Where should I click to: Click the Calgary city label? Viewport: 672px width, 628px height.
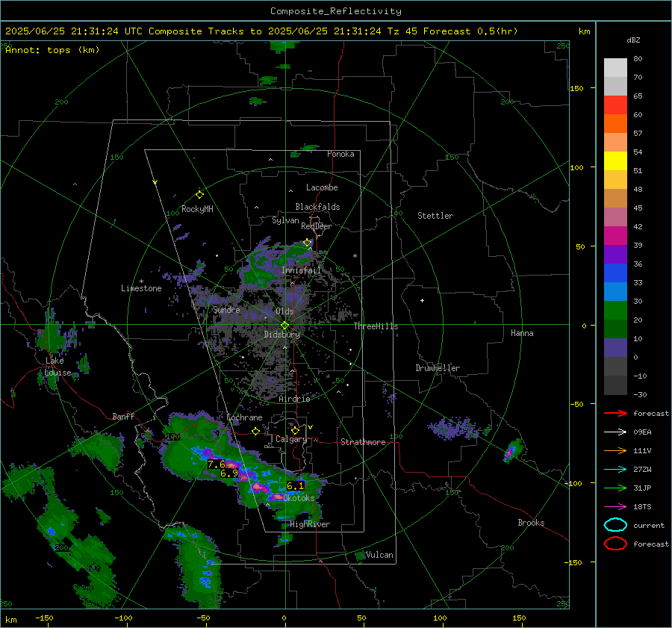point(291,439)
